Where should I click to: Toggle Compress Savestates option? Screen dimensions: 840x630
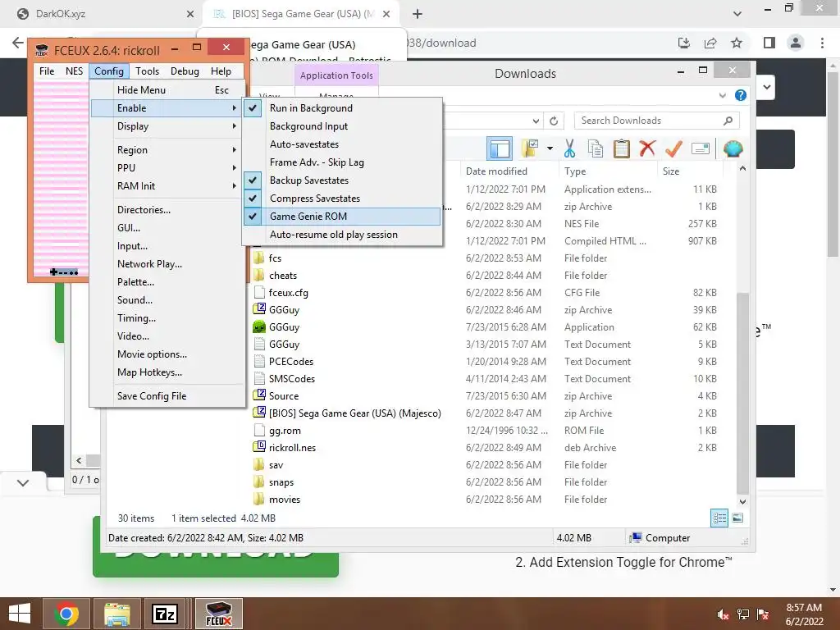pyautogui.click(x=342, y=199)
